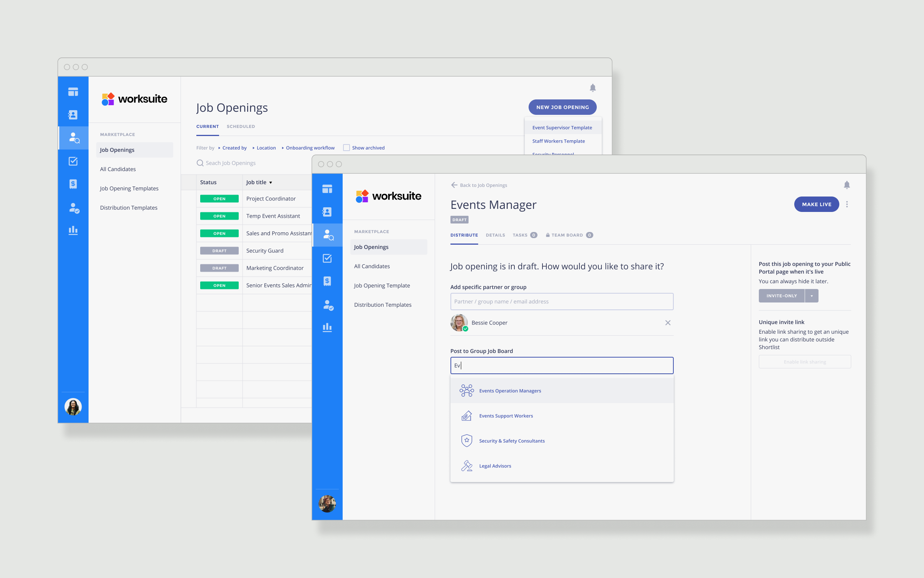
Task: Open the reports bar chart icon in front sidebar
Action: (327, 328)
